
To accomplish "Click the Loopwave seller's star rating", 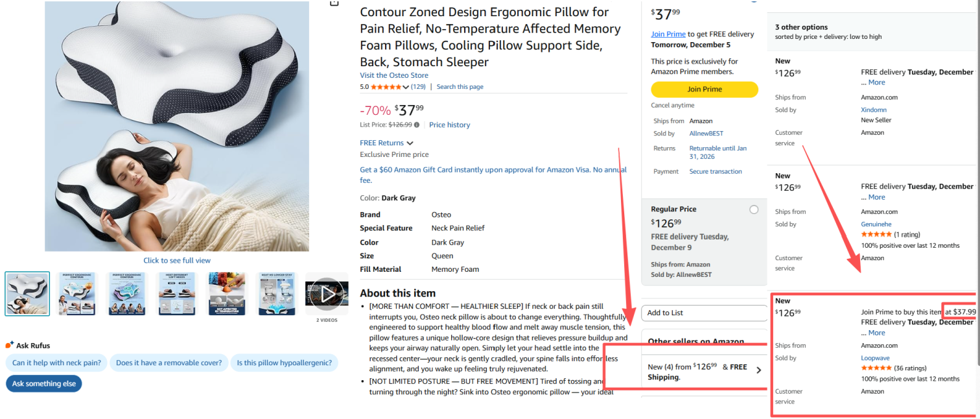I will (x=876, y=368).
